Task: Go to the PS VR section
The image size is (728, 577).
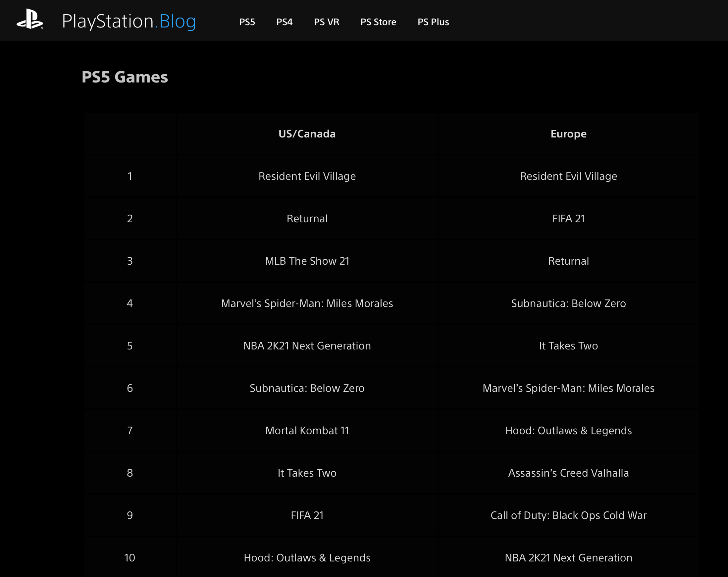Action: coord(326,22)
